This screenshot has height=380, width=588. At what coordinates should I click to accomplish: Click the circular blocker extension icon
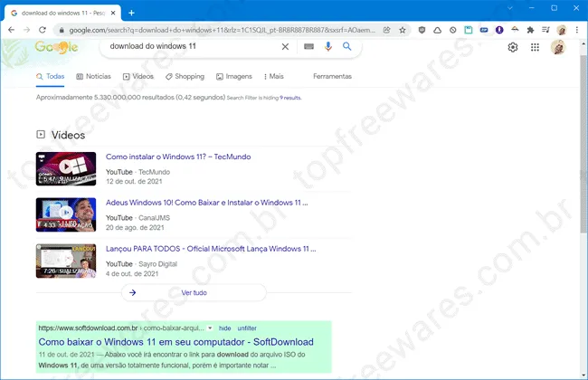[453, 30]
